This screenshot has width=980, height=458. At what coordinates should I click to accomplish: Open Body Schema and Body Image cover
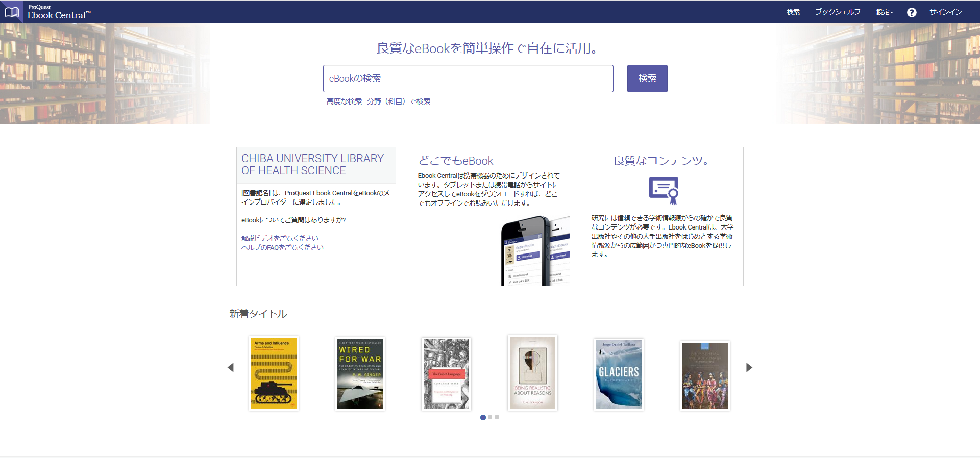[705, 375]
